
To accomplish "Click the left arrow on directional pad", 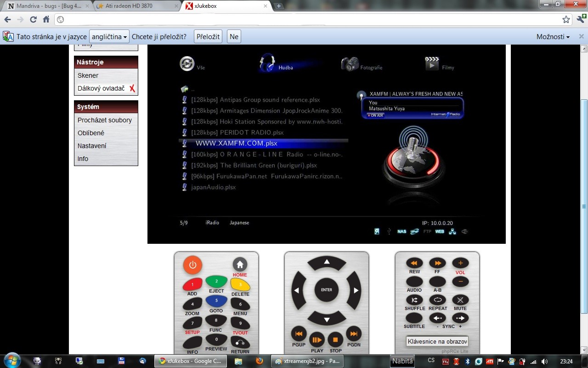I will (x=299, y=290).
